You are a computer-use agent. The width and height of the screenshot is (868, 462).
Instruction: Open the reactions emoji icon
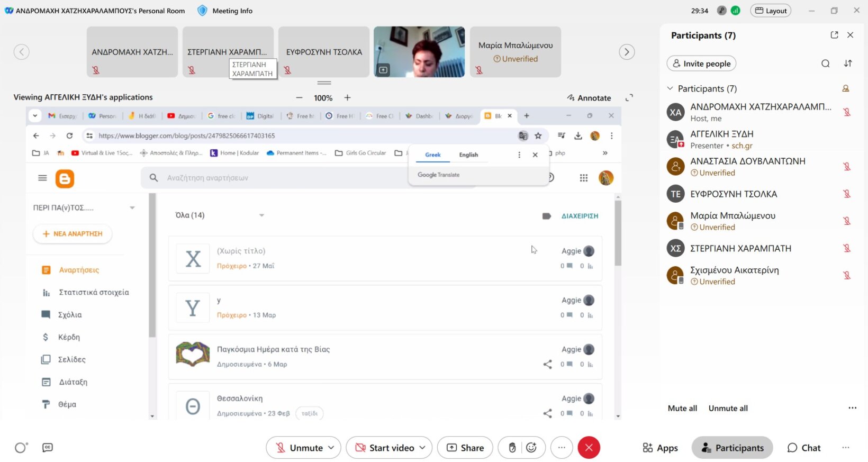pyautogui.click(x=531, y=448)
